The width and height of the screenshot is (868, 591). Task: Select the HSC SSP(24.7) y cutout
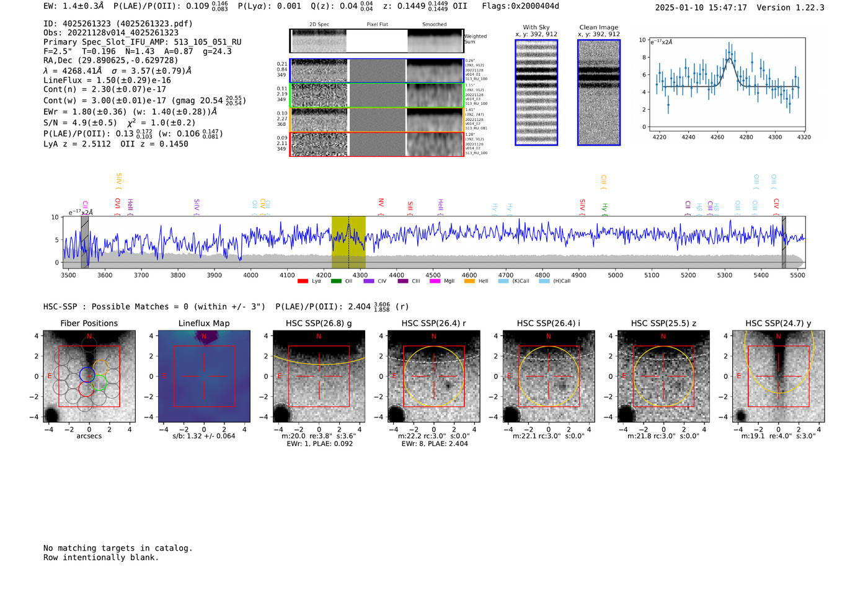[779, 377]
